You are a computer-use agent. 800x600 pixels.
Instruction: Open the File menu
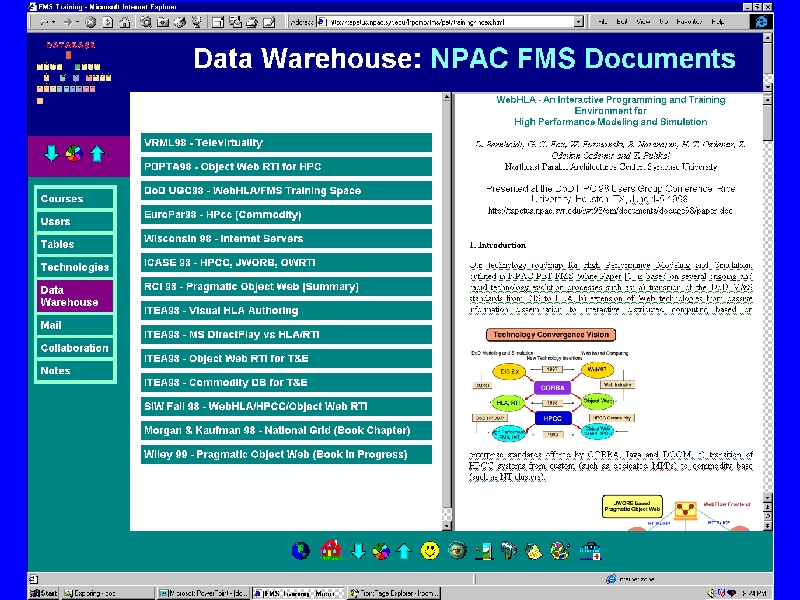tap(603, 21)
